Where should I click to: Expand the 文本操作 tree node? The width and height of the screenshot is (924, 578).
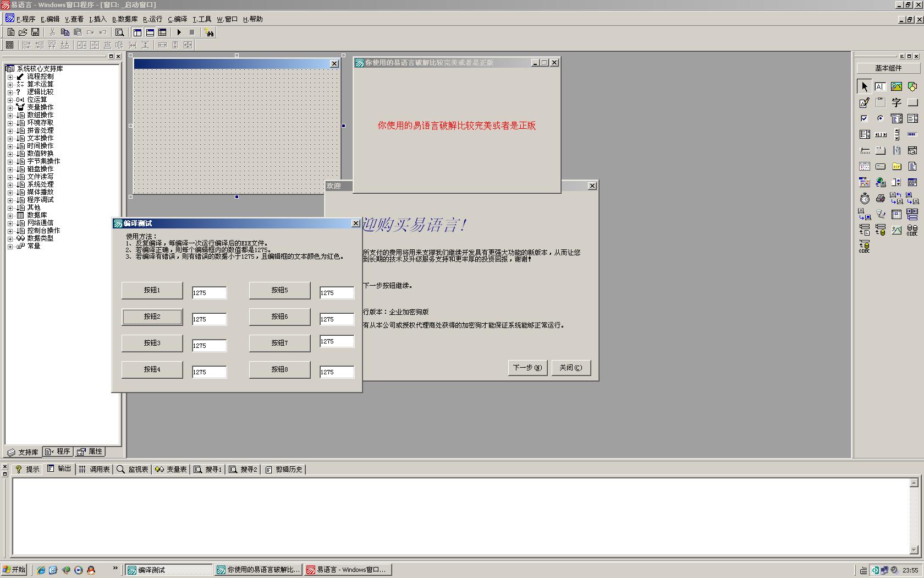[10, 138]
